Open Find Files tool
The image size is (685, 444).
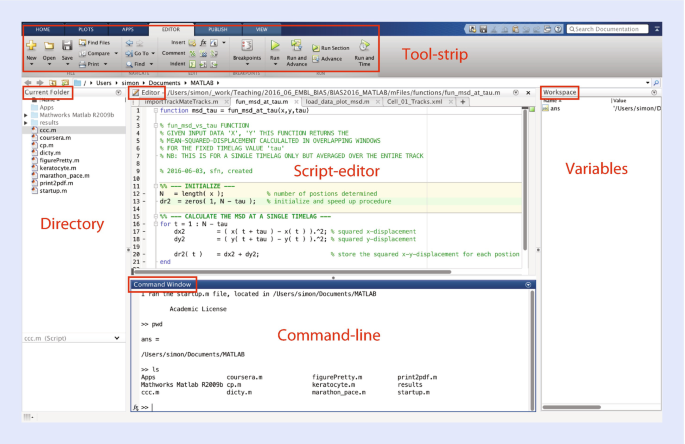coord(94,42)
